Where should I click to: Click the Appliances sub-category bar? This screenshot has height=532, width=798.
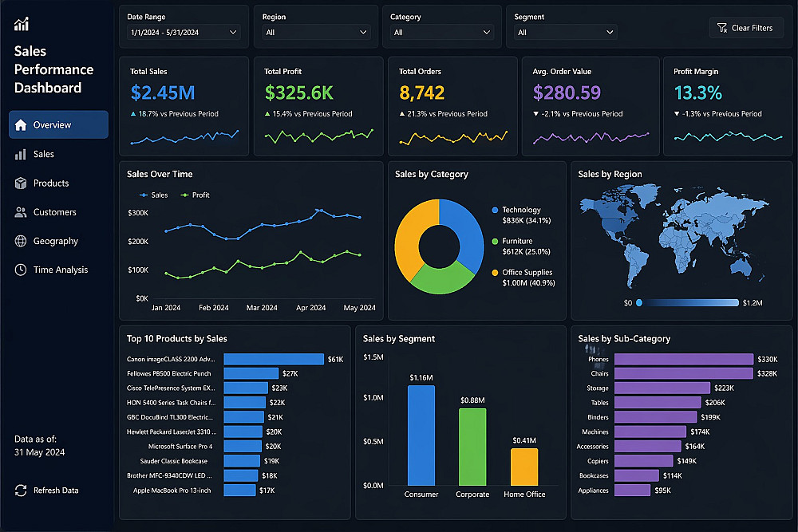pos(633,491)
